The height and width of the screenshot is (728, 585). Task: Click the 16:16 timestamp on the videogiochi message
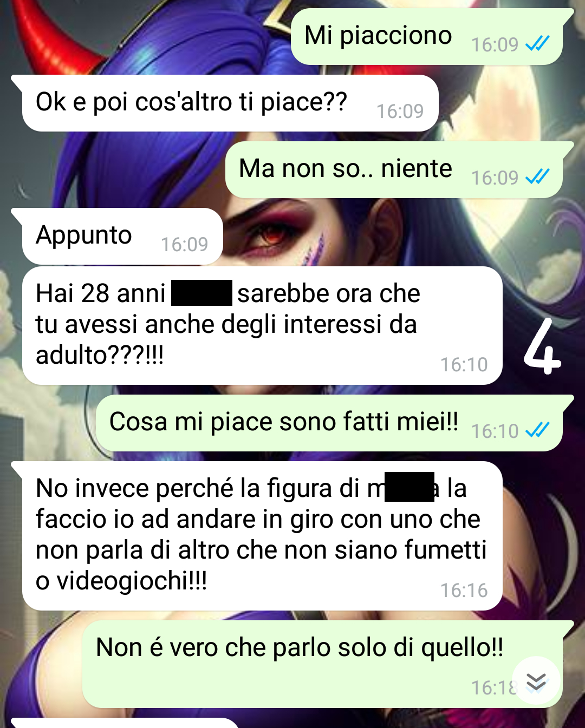click(464, 590)
